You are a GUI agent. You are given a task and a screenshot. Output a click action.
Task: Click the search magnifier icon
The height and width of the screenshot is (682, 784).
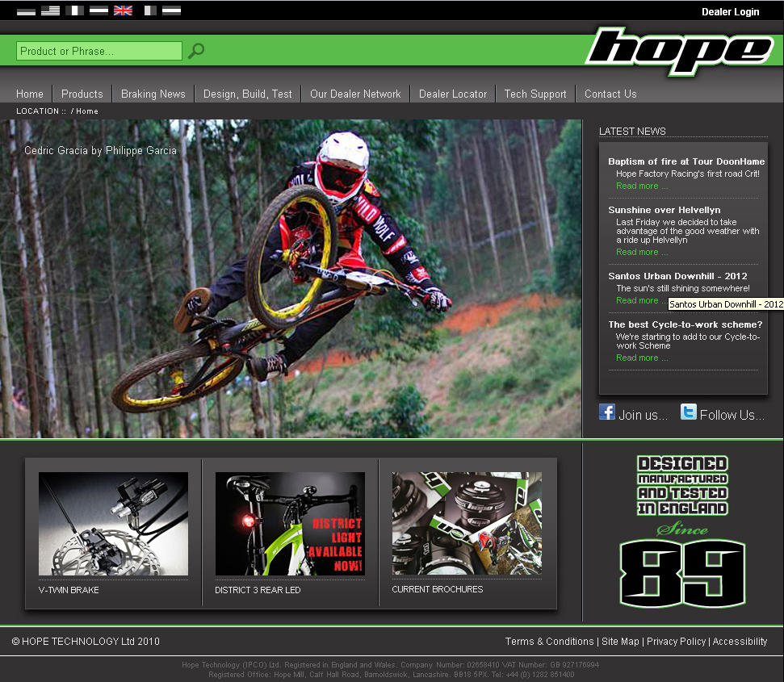point(196,51)
